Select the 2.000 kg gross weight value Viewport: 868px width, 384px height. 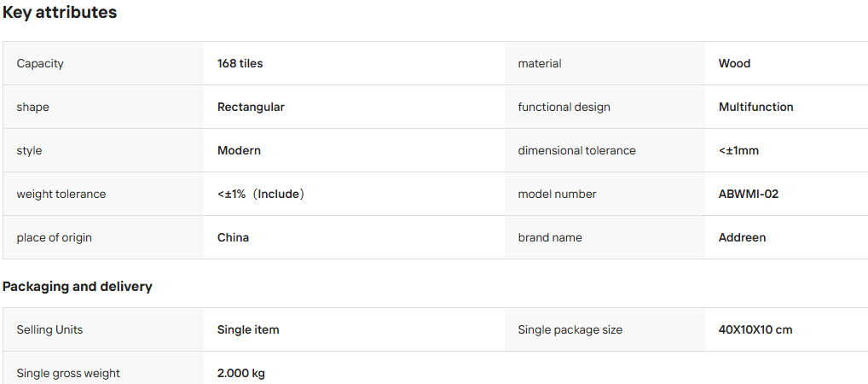(x=240, y=373)
